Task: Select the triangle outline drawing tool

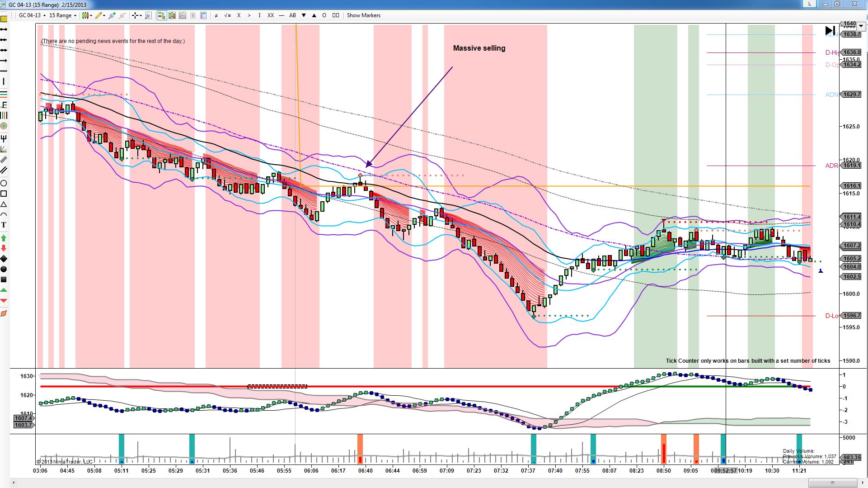Action: tap(4, 204)
